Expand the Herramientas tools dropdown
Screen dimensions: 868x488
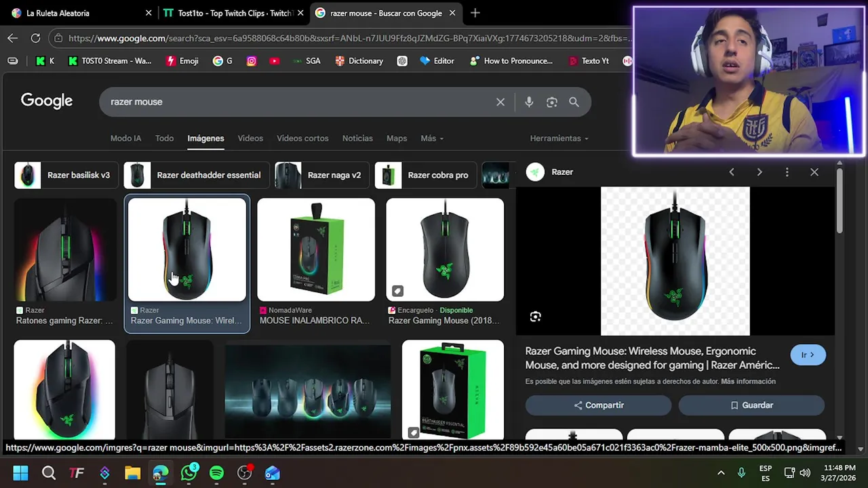click(x=559, y=138)
